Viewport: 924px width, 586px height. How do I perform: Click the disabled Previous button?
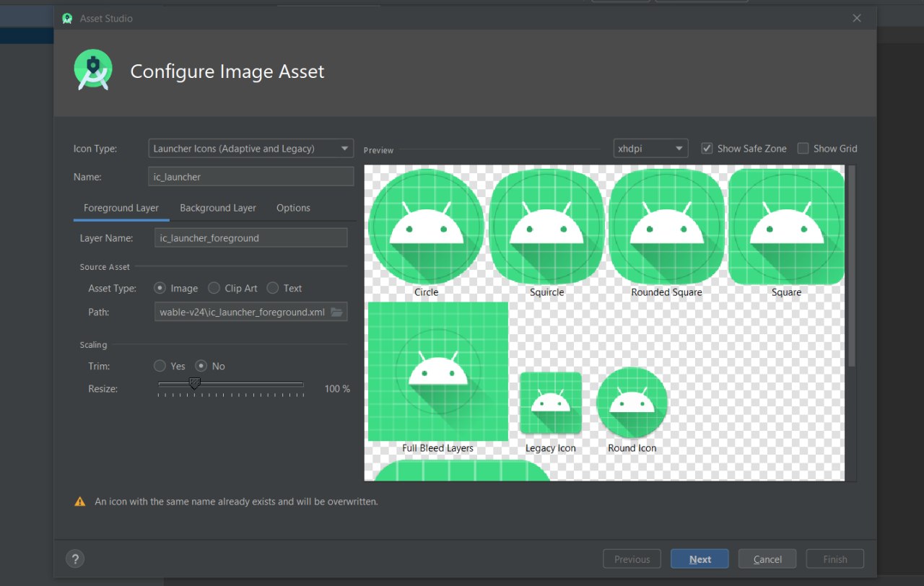tap(632, 559)
